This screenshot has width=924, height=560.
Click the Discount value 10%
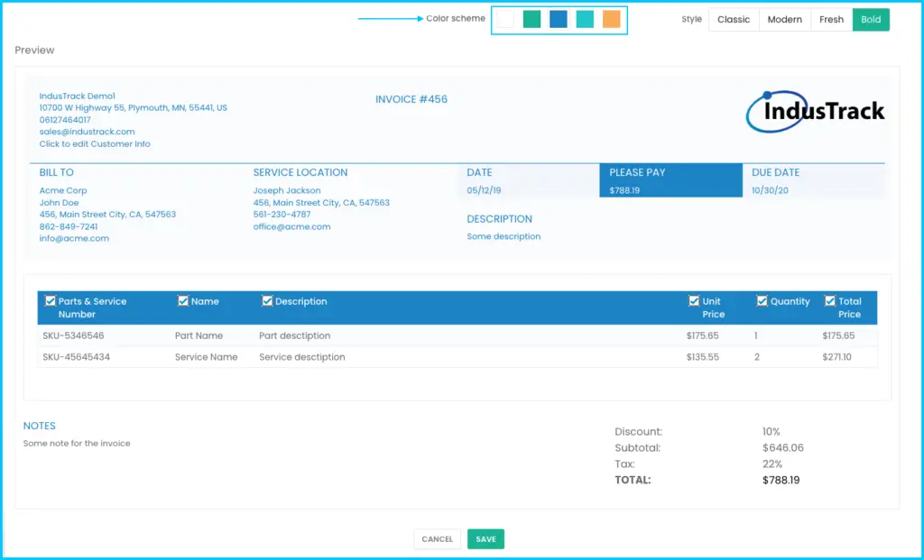(771, 432)
